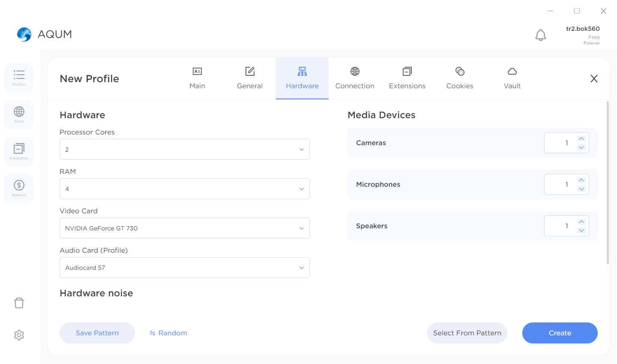Decrease the Cameras count
Image resolution: width=617 pixels, height=364 pixels.
pyautogui.click(x=581, y=147)
